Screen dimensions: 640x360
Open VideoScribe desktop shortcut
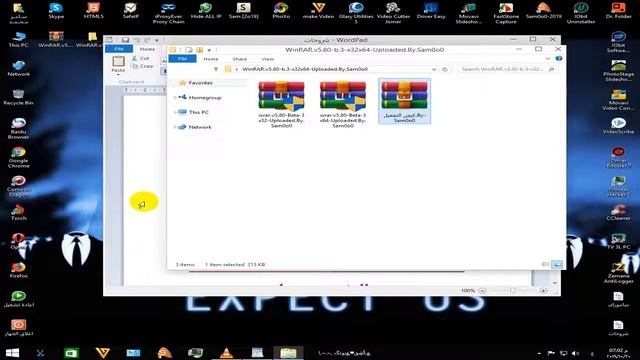coord(618,126)
